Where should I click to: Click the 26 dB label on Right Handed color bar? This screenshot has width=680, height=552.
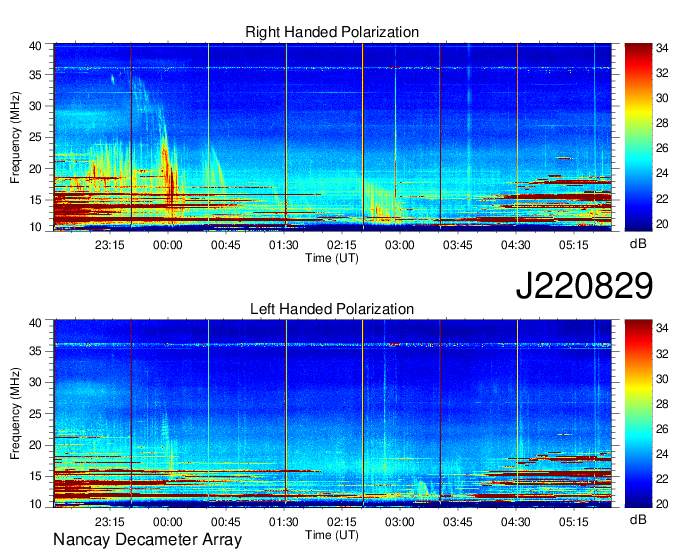662,149
